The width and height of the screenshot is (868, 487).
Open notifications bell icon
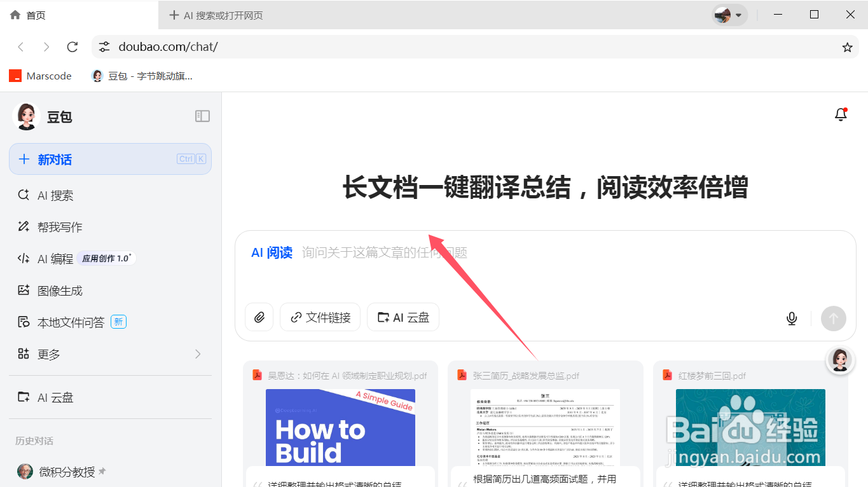[x=841, y=114]
